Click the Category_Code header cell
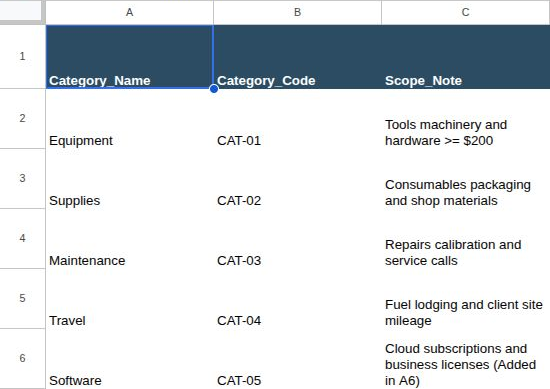This screenshot has width=550, height=389. pos(297,57)
